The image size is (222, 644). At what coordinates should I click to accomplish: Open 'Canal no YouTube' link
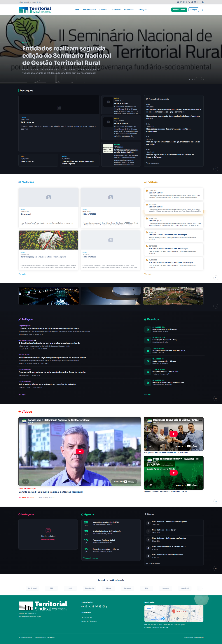tap(47, 498)
